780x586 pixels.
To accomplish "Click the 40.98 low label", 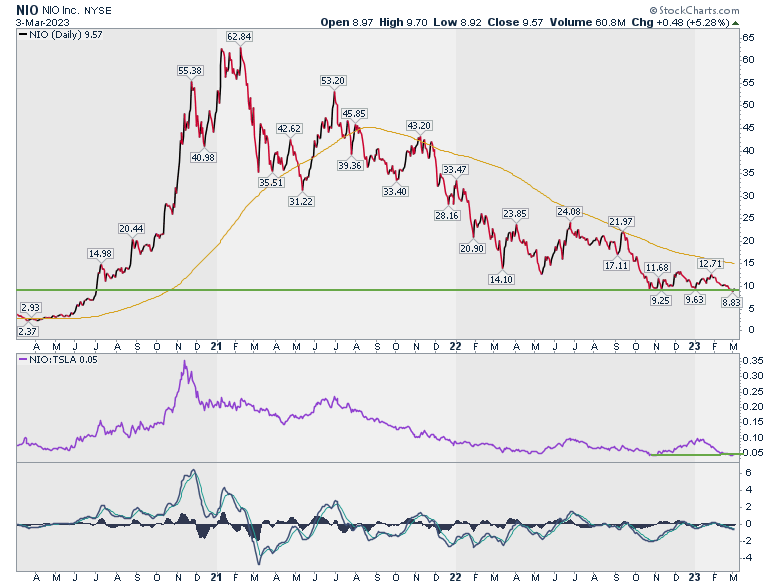I will click(x=203, y=158).
